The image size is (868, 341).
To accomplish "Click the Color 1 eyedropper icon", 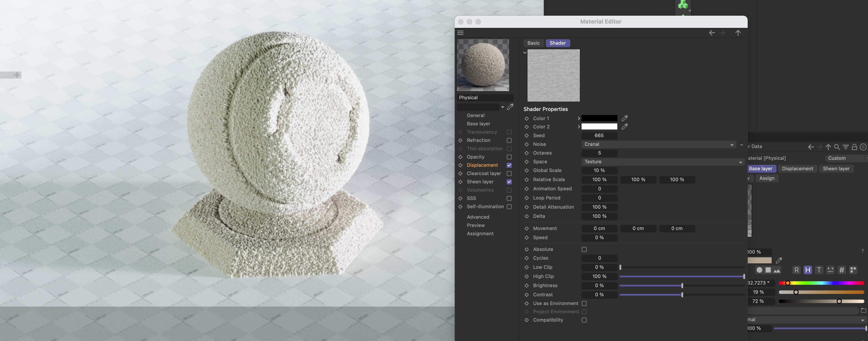I will (x=624, y=118).
